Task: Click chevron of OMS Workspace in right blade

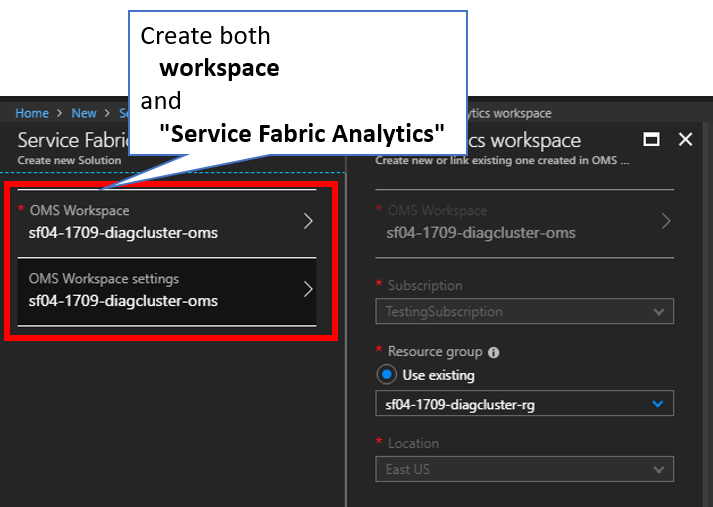Action: [666, 221]
